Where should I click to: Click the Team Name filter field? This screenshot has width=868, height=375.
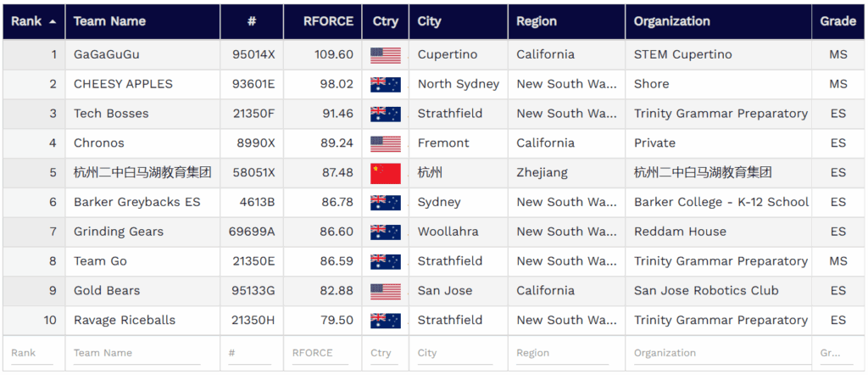[136, 353]
